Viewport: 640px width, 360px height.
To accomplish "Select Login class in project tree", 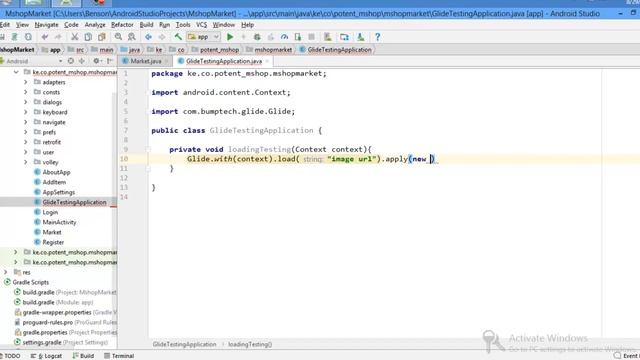I will click(x=50, y=212).
